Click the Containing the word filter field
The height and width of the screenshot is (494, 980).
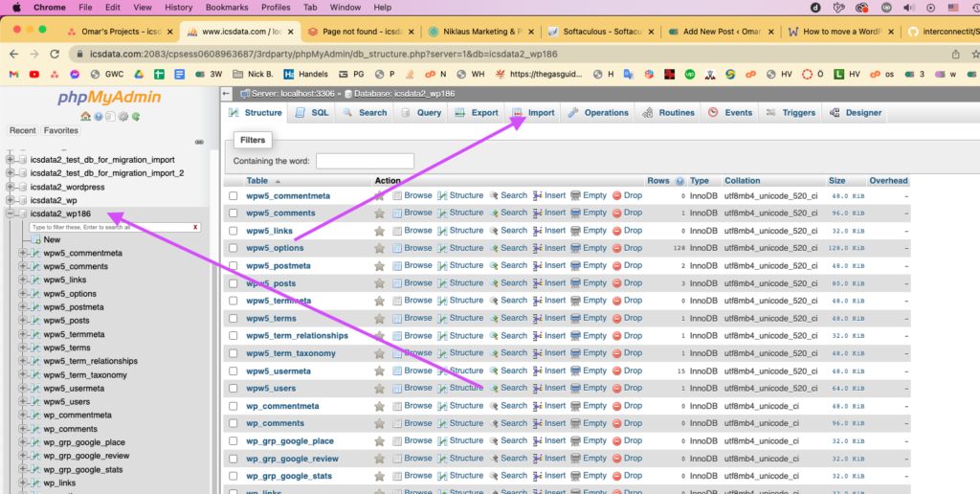pyautogui.click(x=365, y=161)
